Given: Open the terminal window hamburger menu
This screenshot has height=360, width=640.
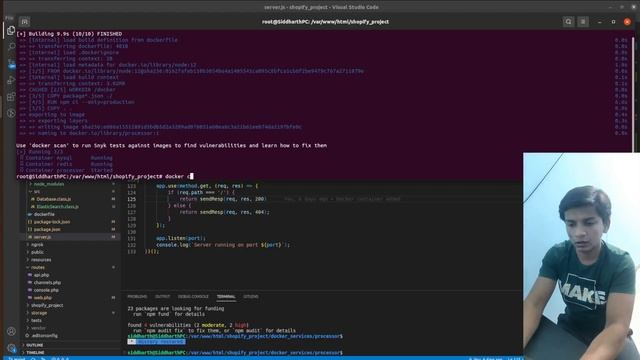Looking at the screenshot, I should pos(583,22).
